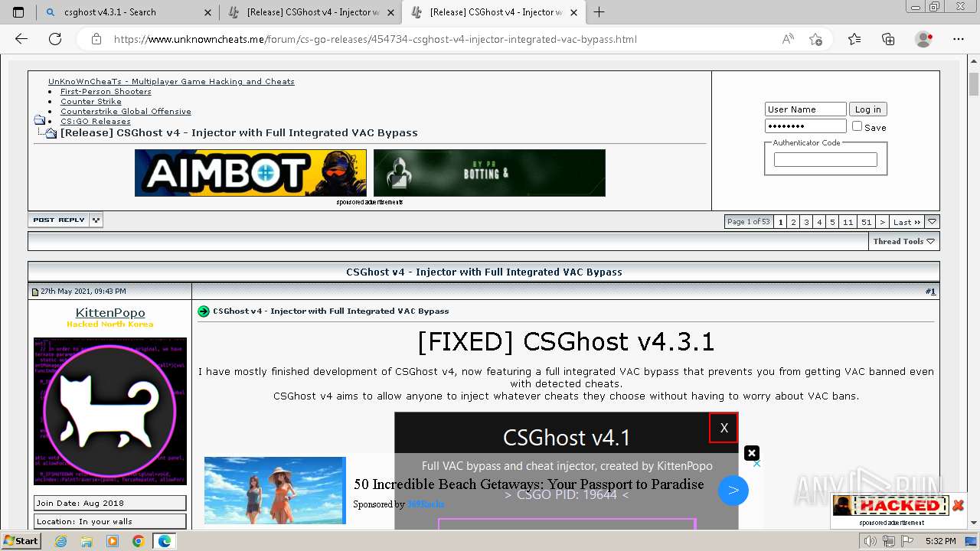The height and width of the screenshot is (551, 980).
Task: Click green arrow post title icon
Action: tap(203, 311)
